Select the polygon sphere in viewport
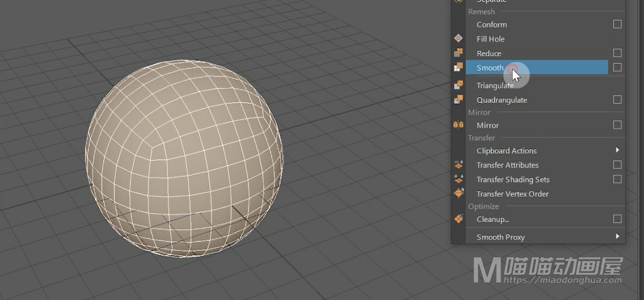The image size is (644, 300). coord(184,158)
